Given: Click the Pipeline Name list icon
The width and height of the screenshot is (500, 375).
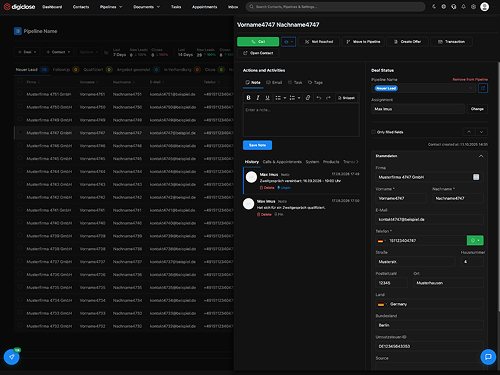Looking at the screenshot, I should 18,31.
